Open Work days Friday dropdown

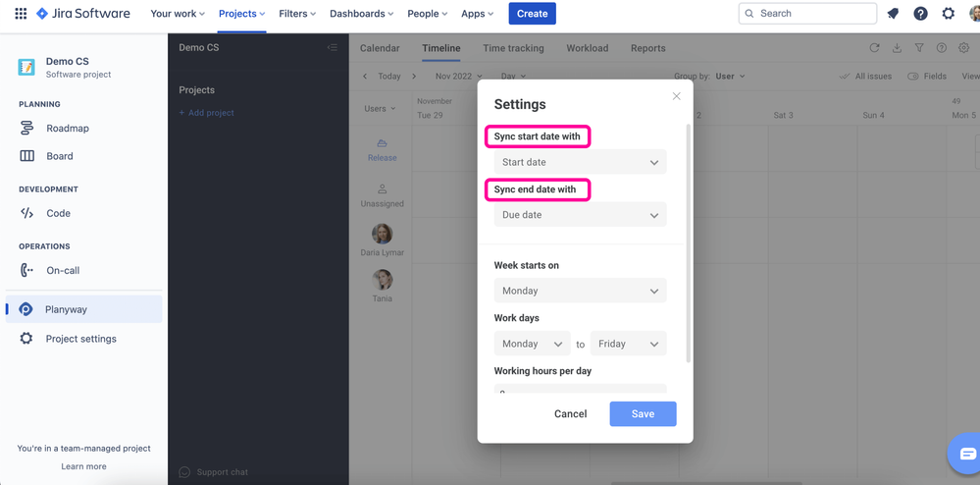point(628,344)
